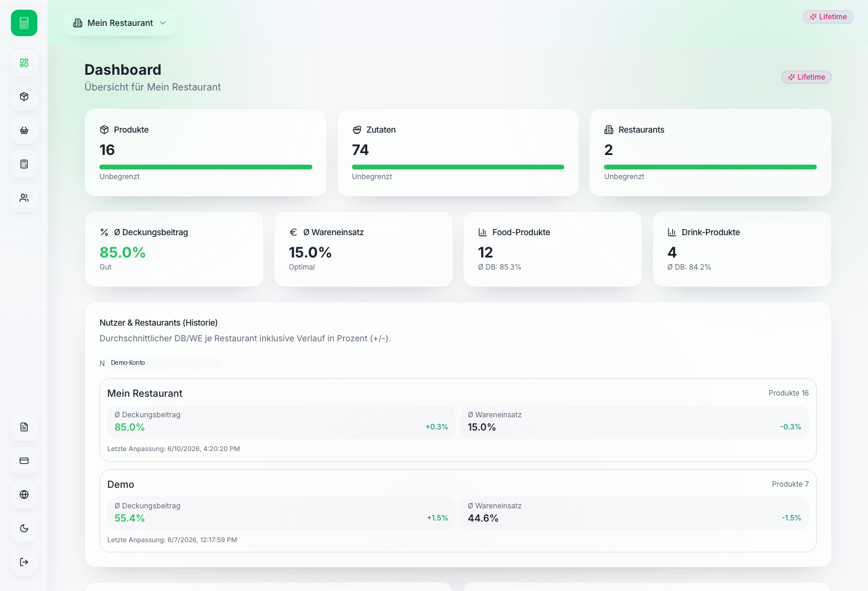
Task: Click the Zutaten count 74
Action: pyautogui.click(x=360, y=150)
